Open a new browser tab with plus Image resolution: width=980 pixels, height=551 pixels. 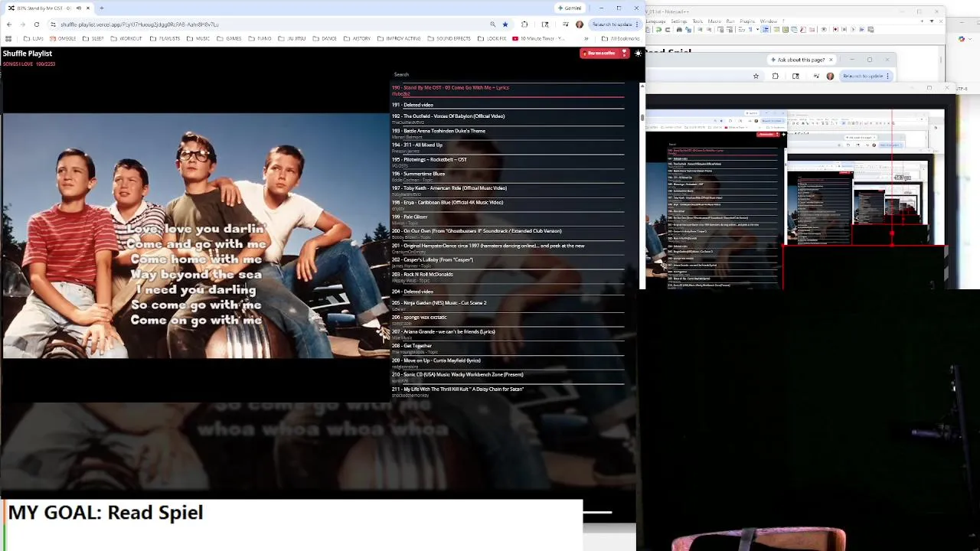(x=101, y=8)
